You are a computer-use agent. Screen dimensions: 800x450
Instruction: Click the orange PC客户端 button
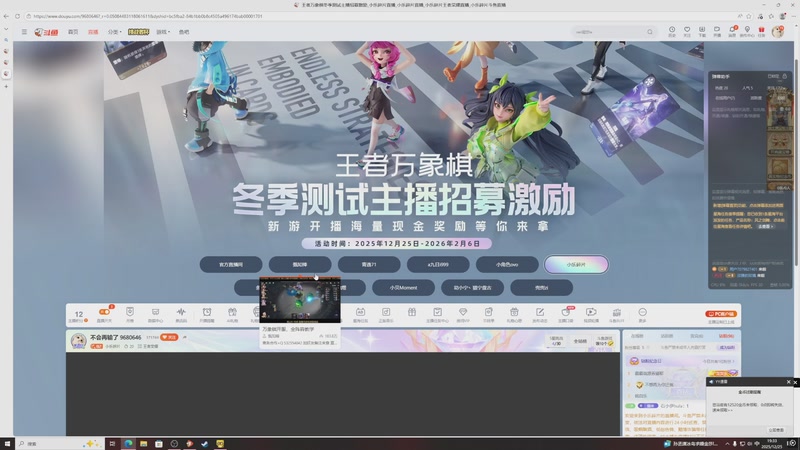[x=721, y=314]
